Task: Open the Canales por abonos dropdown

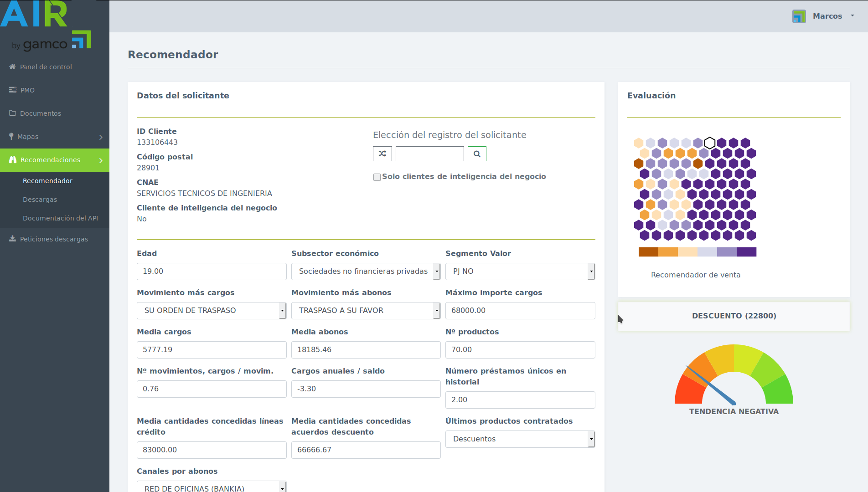Action: (212, 487)
